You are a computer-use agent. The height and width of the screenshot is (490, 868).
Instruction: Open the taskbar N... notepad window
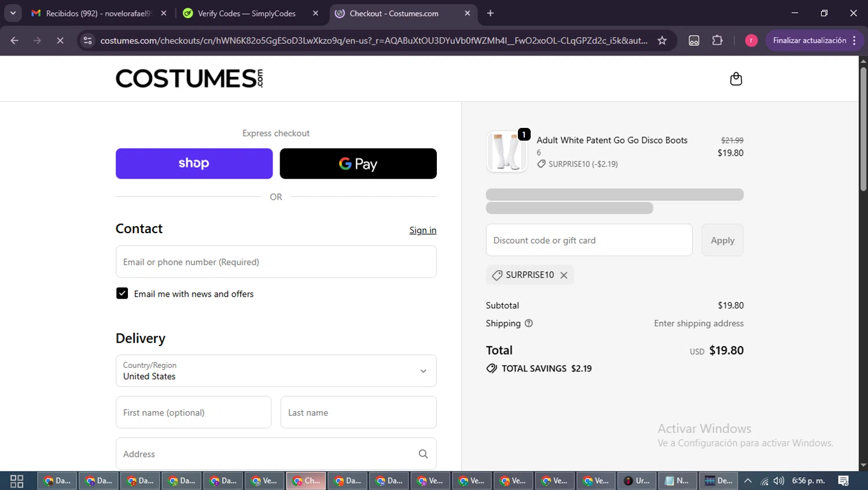[677, 481]
